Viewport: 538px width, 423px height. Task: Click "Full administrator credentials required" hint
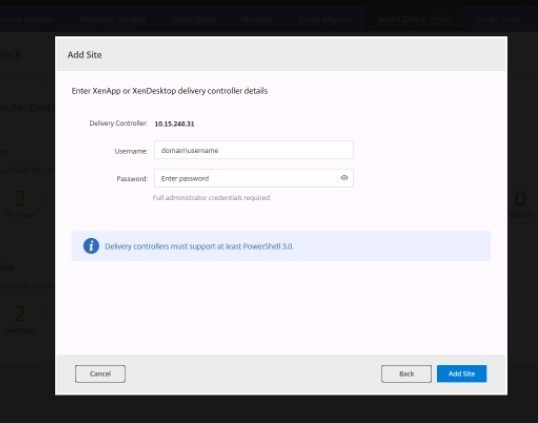pyautogui.click(x=211, y=198)
